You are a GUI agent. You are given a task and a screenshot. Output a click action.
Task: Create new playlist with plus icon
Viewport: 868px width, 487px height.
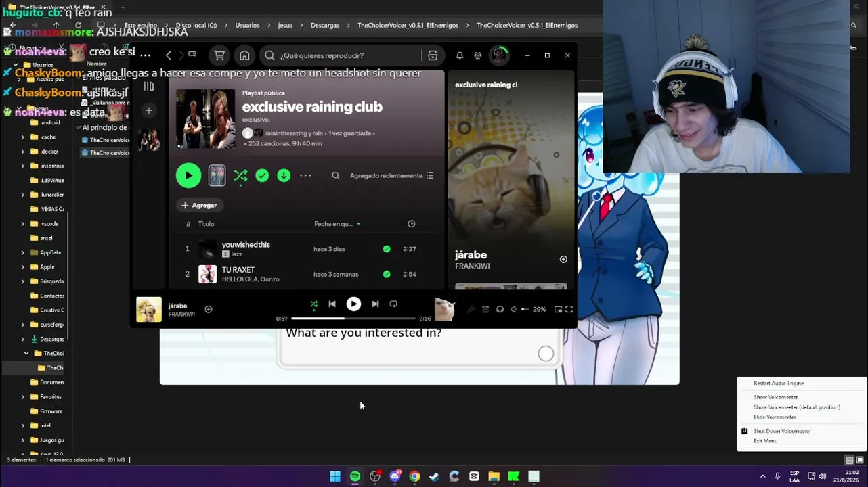149,110
